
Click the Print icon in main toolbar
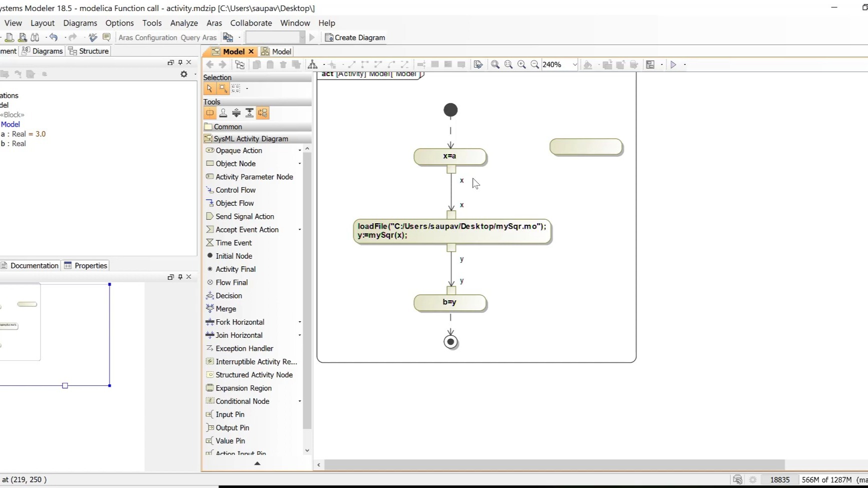(x=10, y=38)
